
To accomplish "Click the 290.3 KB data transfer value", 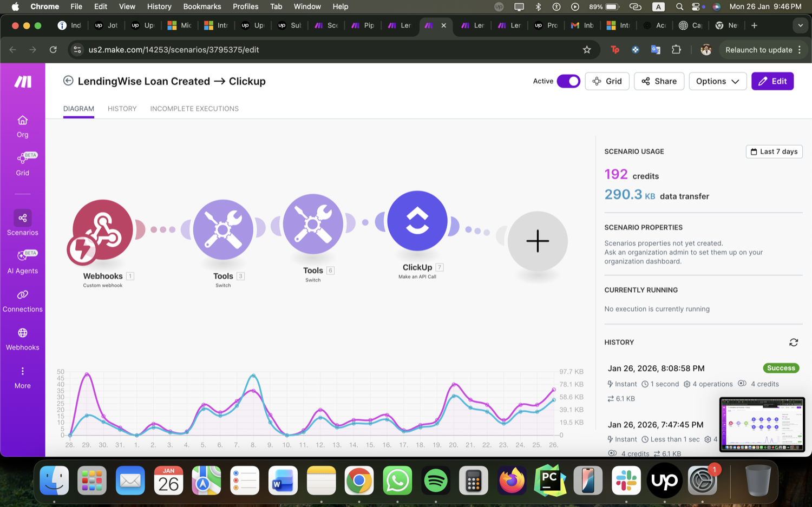I will pyautogui.click(x=630, y=195).
